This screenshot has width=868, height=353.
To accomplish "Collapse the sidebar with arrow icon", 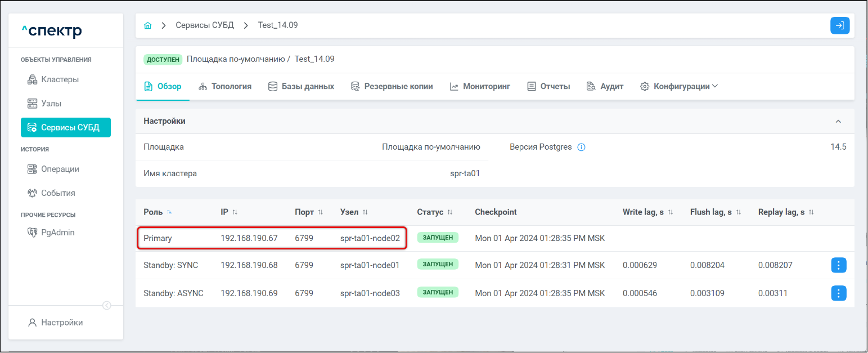I will click(x=106, y=306).
